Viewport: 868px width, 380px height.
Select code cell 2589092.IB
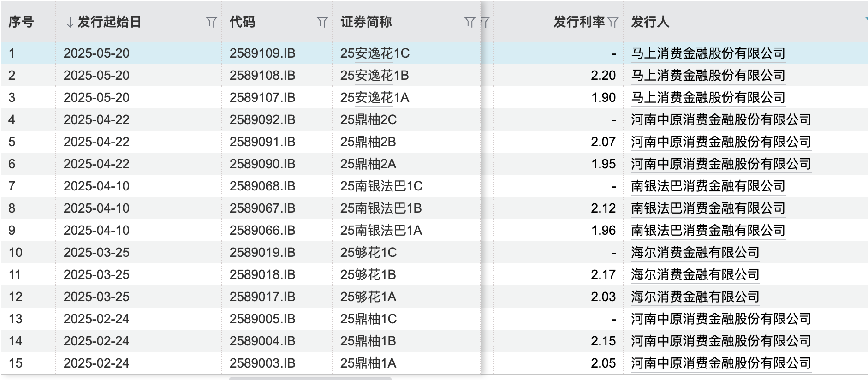(x=262, y=119)
